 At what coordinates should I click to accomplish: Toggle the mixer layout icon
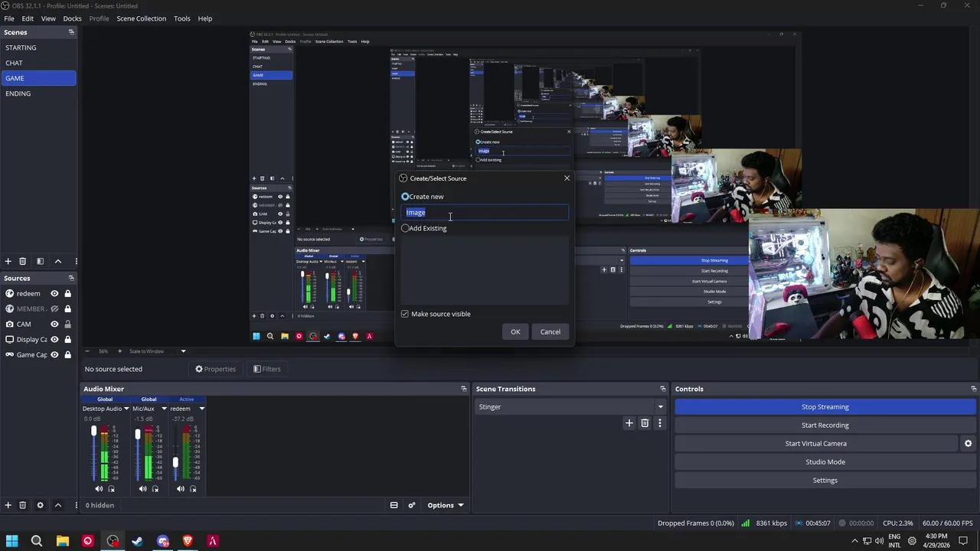pos(394,505)
